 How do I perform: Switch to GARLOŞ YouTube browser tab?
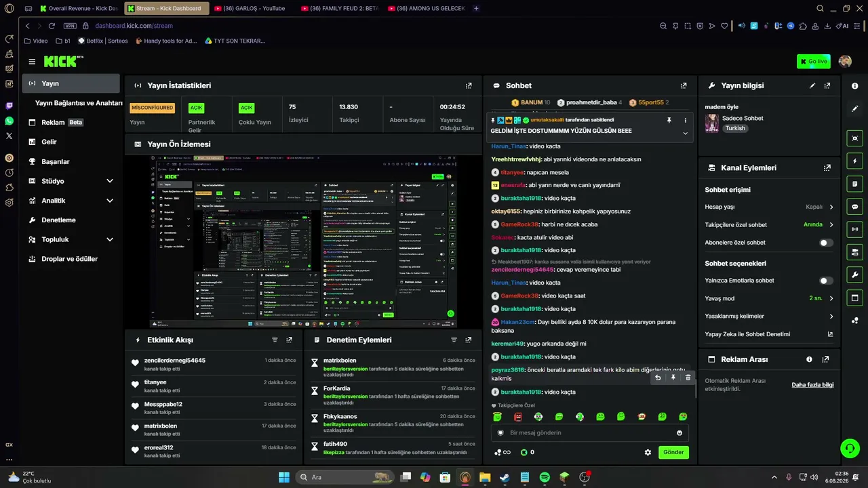click(x=252, y=8)
